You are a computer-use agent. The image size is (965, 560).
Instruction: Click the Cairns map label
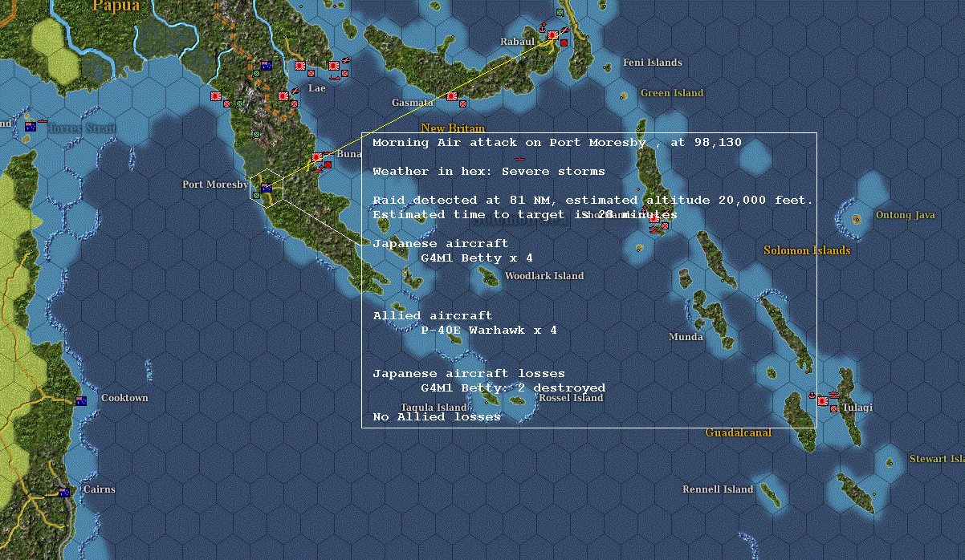tap(100, 489)
